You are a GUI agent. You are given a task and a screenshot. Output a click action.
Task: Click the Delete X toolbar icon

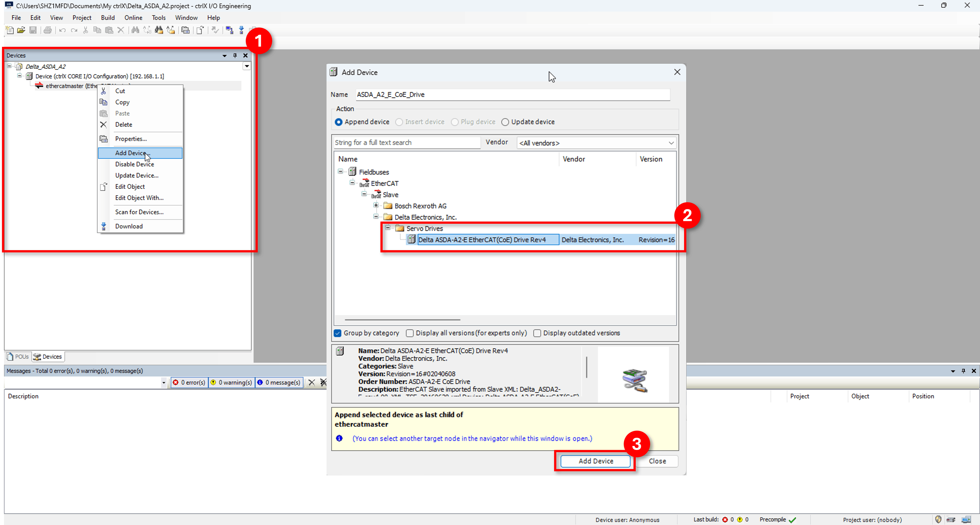(x=121, y=30)
